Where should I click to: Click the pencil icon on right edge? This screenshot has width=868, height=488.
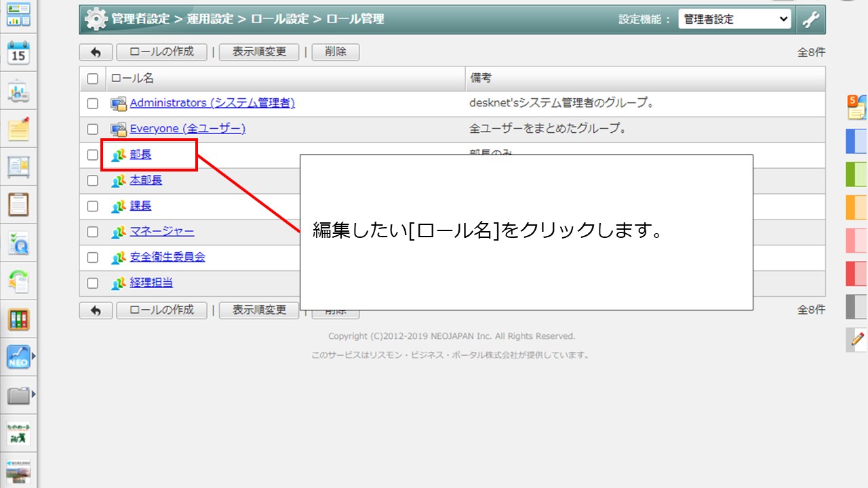pyautogui.click(x=857, y=339)
